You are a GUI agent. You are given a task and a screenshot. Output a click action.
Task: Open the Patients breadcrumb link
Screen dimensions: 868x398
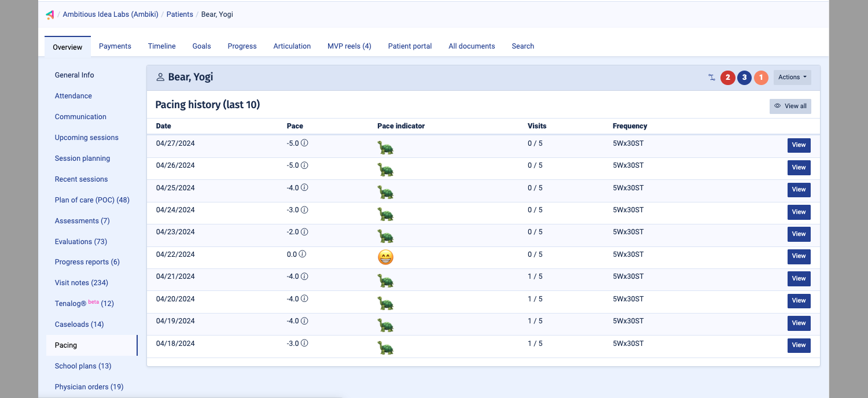[x=179, y=14]
